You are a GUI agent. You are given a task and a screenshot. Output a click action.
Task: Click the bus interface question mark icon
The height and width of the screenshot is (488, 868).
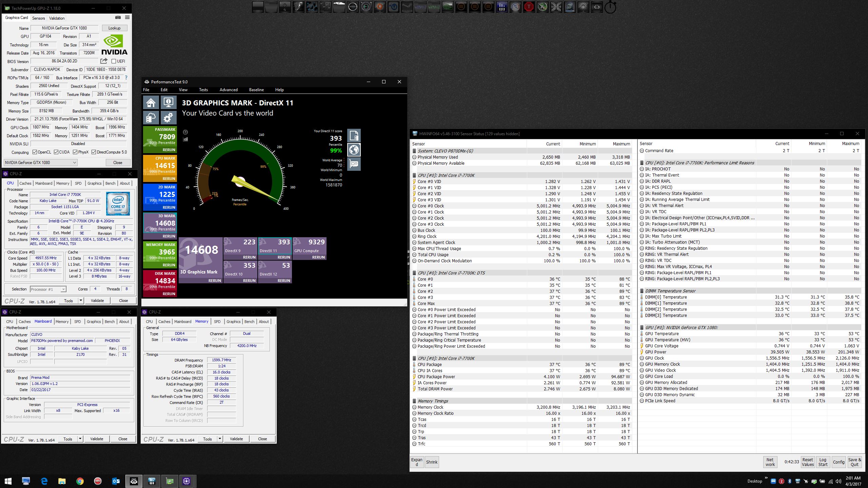coord(126,78)
